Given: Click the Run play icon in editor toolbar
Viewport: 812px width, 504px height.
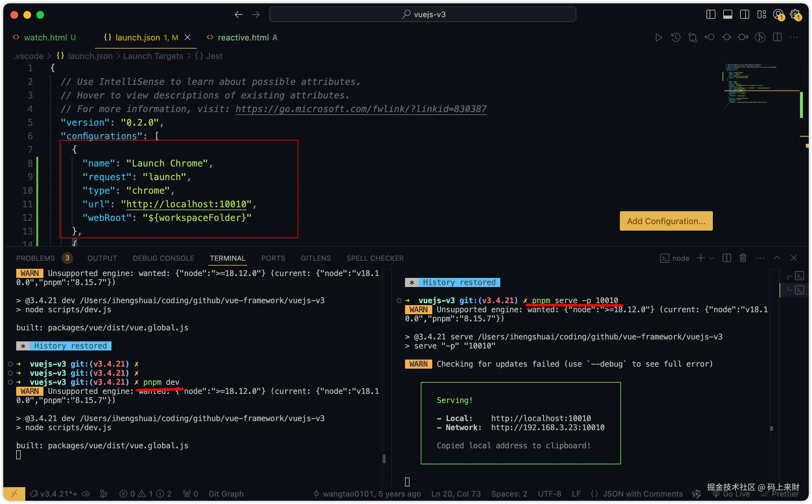Looking at the screenshot, I should pyautogui.click(x=658, y=37).
